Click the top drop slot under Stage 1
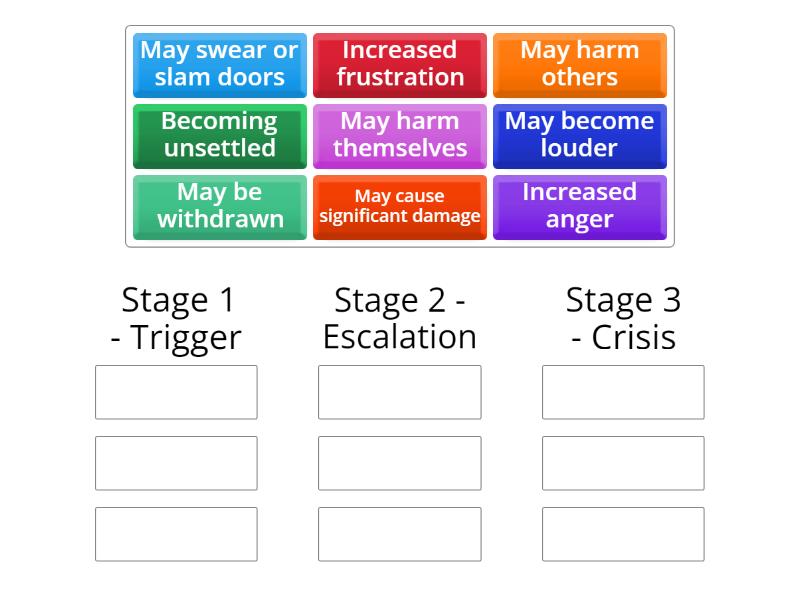800x600 pixels. (175, 392)
